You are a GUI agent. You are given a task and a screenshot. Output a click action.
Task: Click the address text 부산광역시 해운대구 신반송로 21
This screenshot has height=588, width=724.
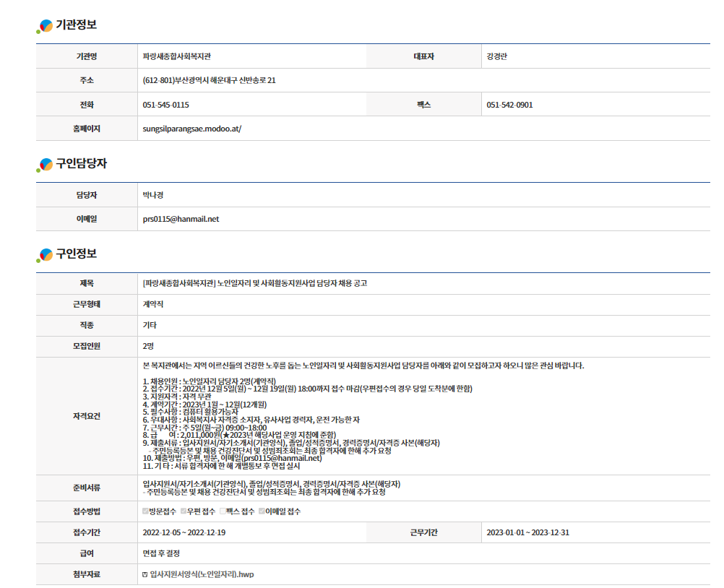click(x=225, y=80)
